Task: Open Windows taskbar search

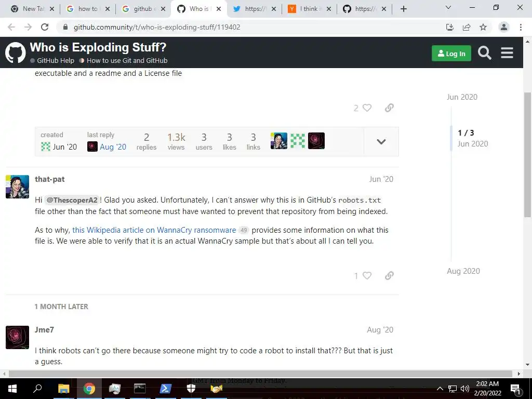Action: (37, 389)
